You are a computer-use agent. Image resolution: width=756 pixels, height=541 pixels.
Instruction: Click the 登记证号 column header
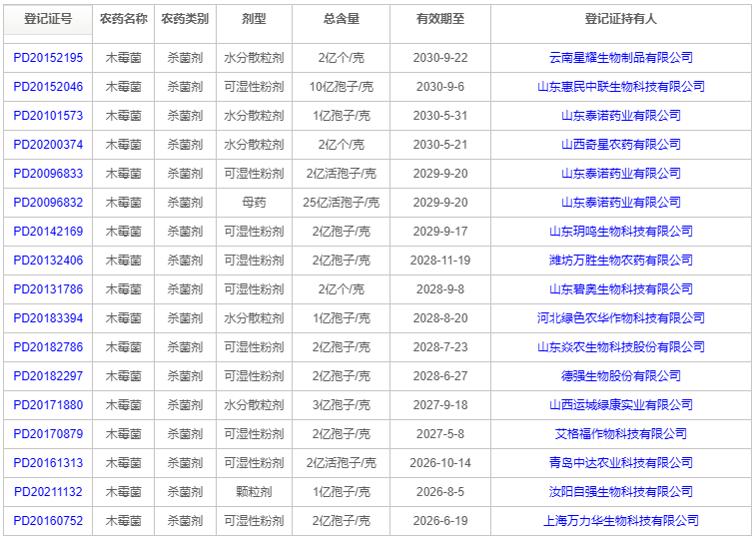pos(48,19)
